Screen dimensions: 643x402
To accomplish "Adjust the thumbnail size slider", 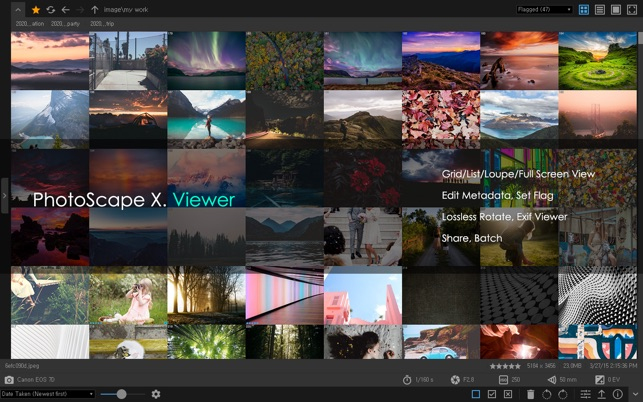I will click(122, 394).
